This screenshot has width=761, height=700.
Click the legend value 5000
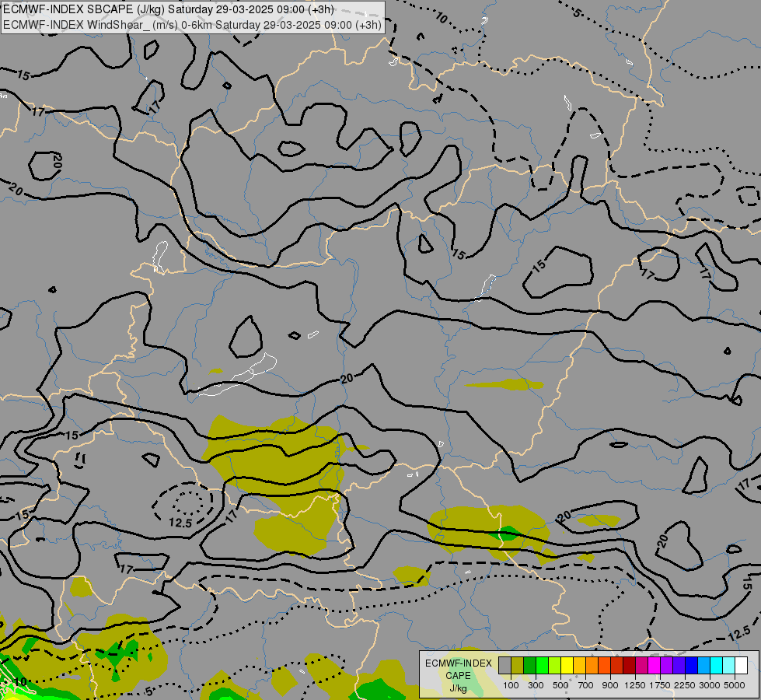(735, 685)
